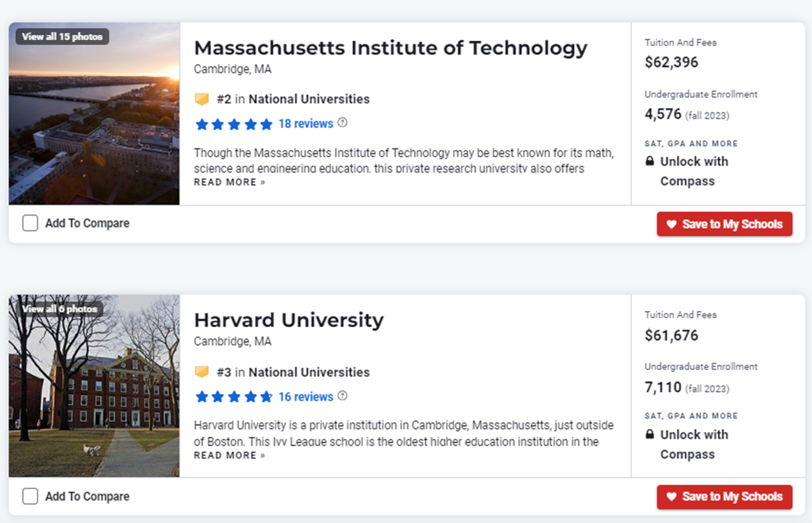Open the Massachusetts Institute of Technology title link
Viewport: 812px width, 523px height.
(x=390, y=48)
